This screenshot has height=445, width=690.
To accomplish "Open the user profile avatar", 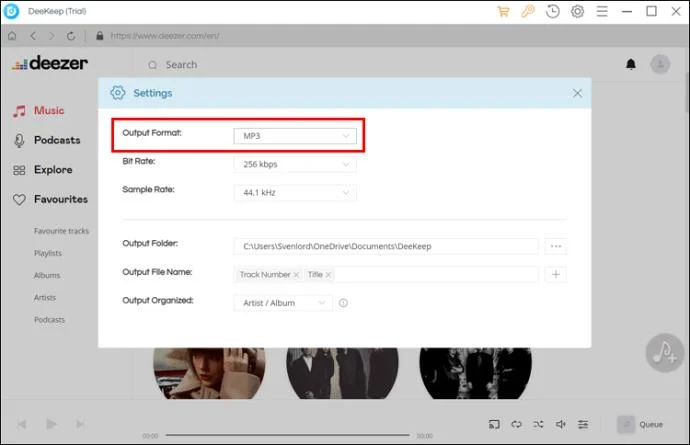I will pos(660,64).
